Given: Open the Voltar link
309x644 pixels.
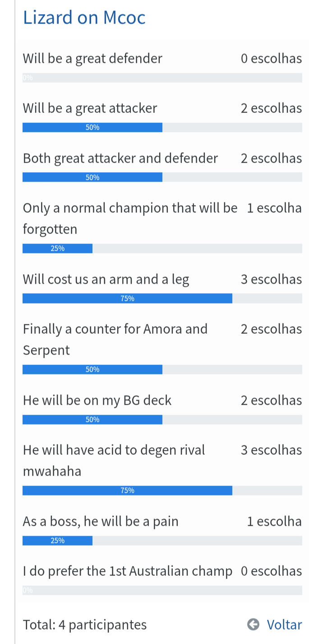Looking at the screenshot, I should tap(284, 625).
